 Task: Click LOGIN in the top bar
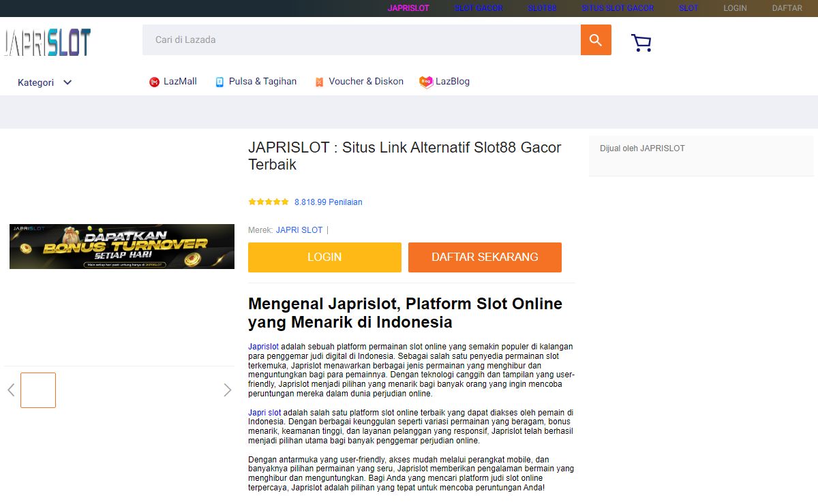click(735, 8)
